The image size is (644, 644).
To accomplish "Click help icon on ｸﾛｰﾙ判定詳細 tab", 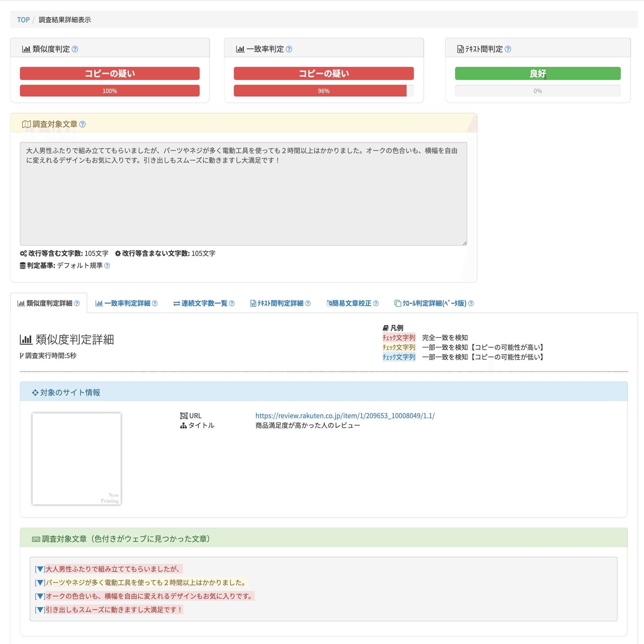I will pyautogui.click(x=471, y=303).
